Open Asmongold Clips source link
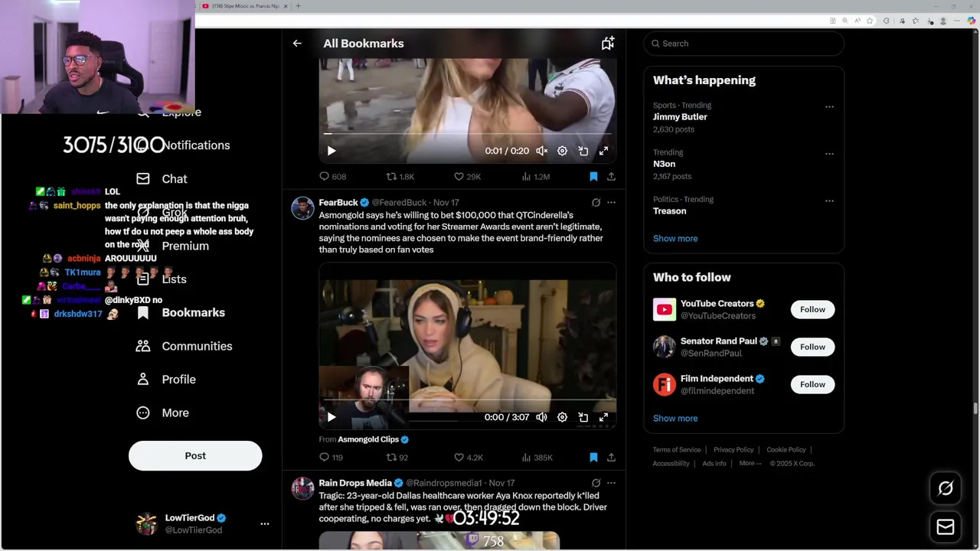Viewport: 980px width, 551px height. click(x=368, y=439)
